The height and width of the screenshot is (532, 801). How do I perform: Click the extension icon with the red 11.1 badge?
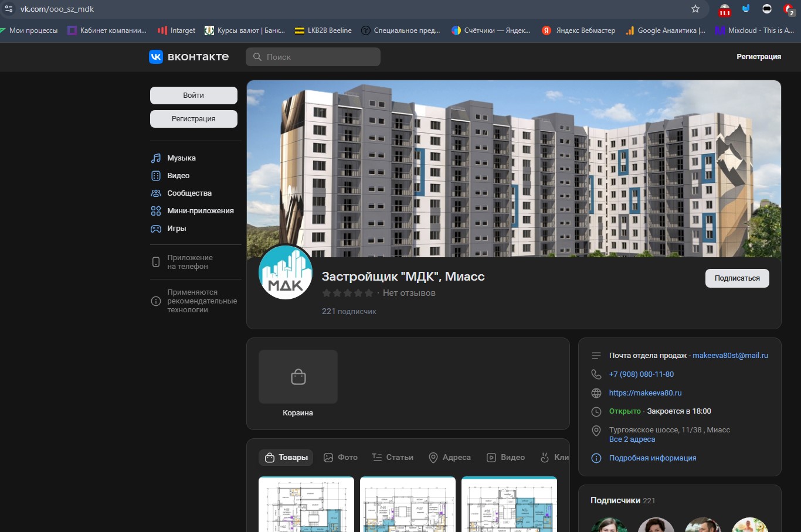point(725,9)
